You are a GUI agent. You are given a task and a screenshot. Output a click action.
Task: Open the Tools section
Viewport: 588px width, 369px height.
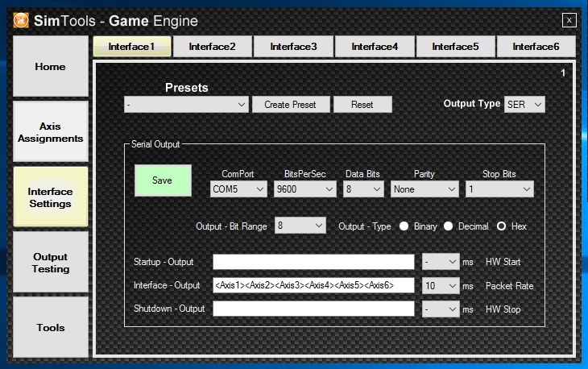click(x=51, y=327)
